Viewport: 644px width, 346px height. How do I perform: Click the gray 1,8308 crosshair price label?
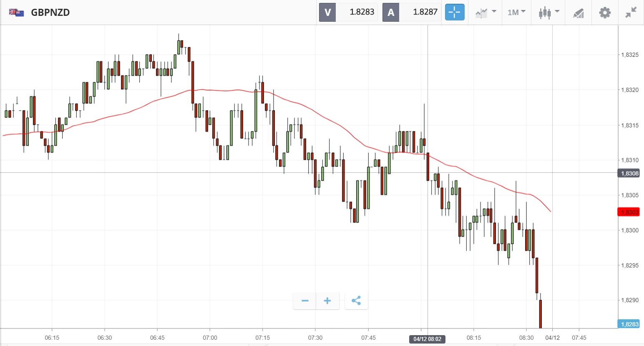click(629, 173)
